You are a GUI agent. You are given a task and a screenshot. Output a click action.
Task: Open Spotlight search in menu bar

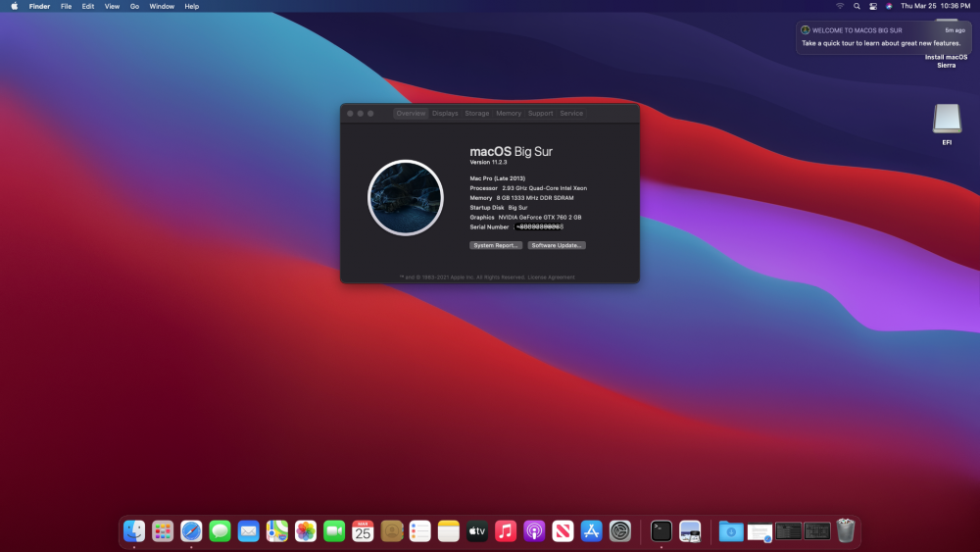pyautogui.click(x=857, y=6)
